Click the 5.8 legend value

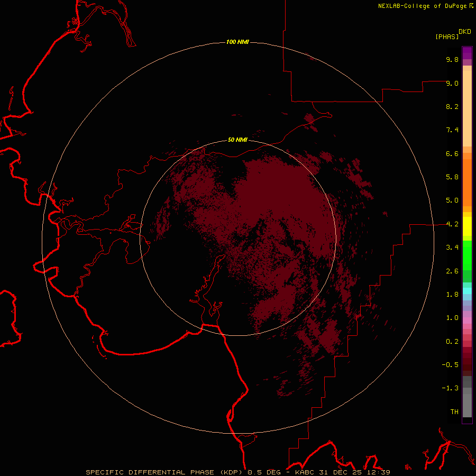tap(452, 177)
